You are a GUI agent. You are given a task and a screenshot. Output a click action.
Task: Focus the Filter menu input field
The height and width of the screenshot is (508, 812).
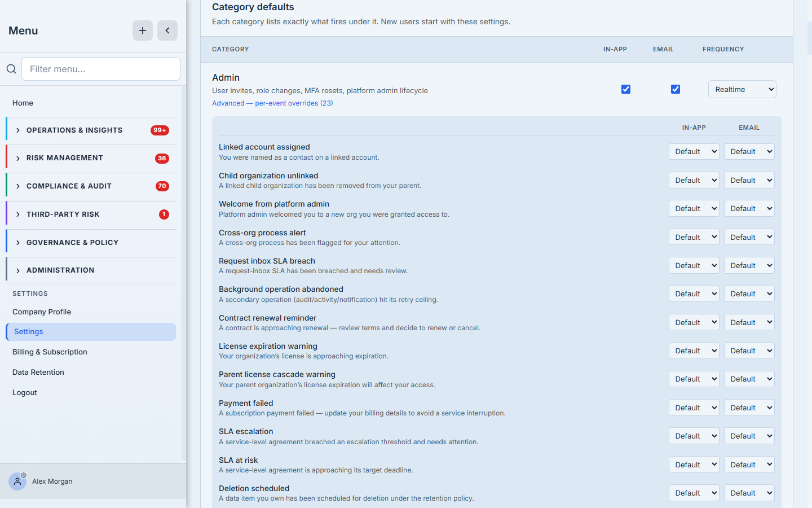(x=101, y=69)
